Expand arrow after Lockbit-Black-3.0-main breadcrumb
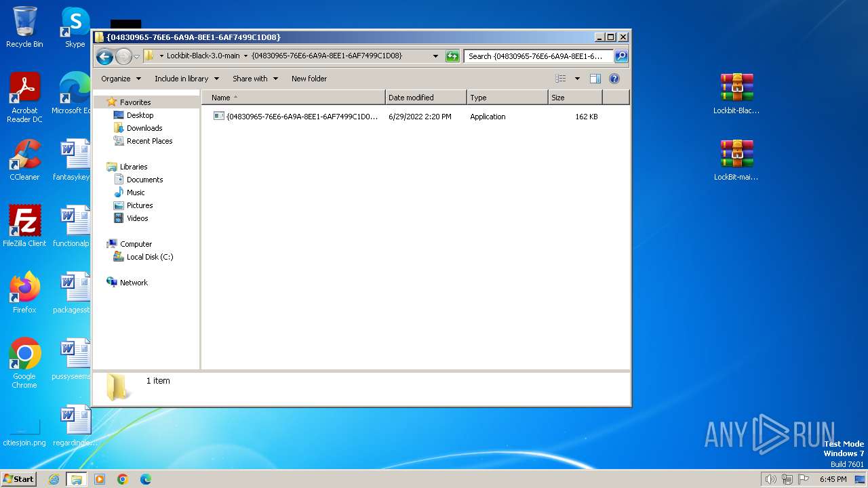This screenshot has height=488, width=868. click(x=245, y=56)
